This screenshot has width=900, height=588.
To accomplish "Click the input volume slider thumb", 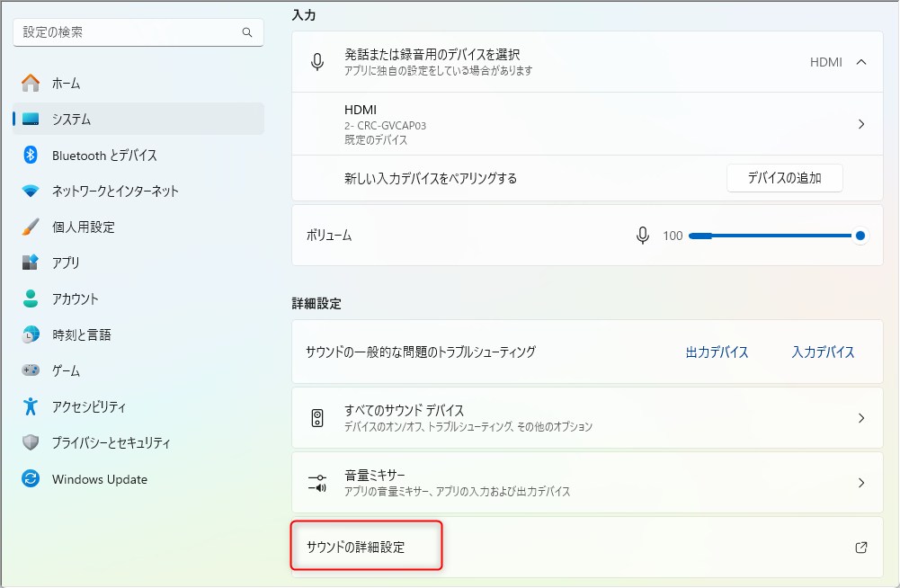I will [x=860, y=236].
